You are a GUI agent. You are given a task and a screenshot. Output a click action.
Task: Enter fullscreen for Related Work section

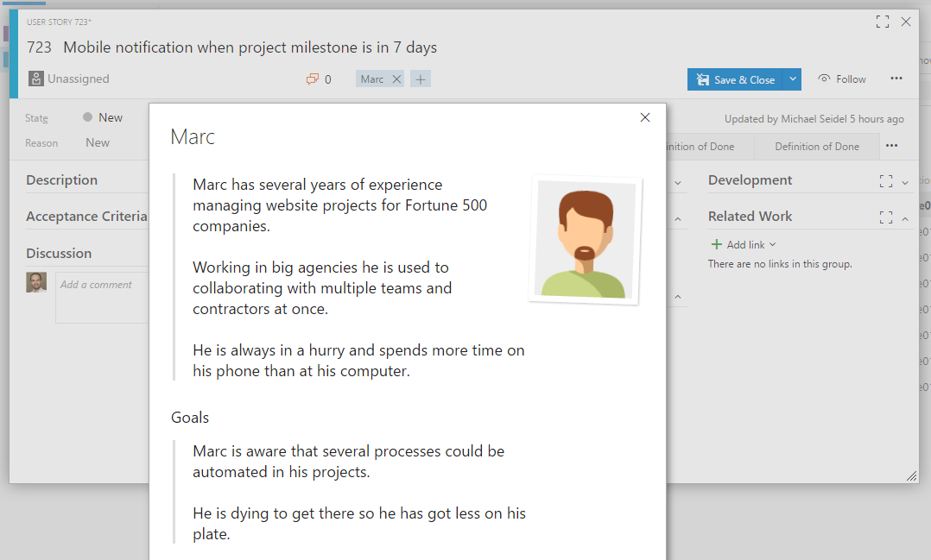click(884, 216)
